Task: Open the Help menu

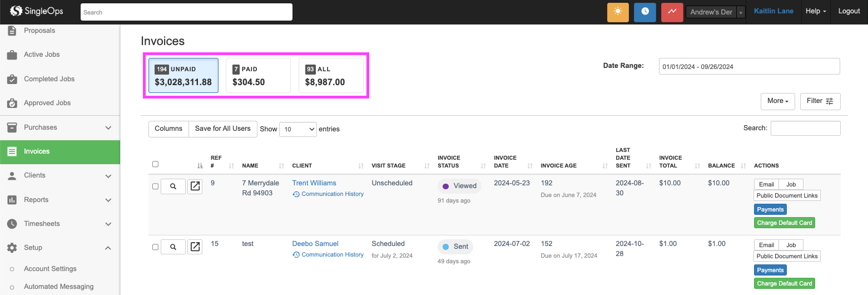Action: point(816,11)
